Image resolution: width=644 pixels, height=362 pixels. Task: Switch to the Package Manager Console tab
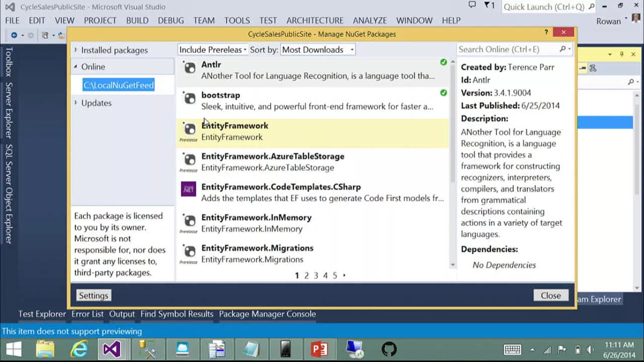tap(267, 314)
